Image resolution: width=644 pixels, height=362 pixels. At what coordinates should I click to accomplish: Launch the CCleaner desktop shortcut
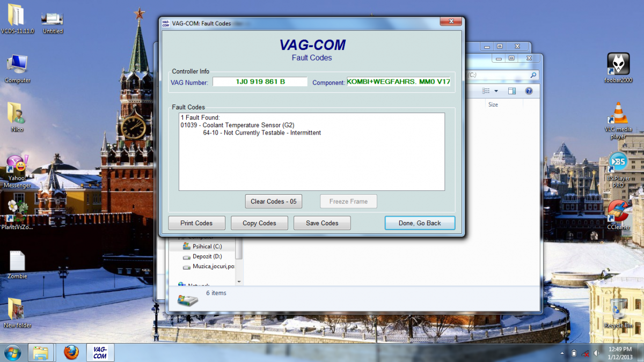click(618, 215)
